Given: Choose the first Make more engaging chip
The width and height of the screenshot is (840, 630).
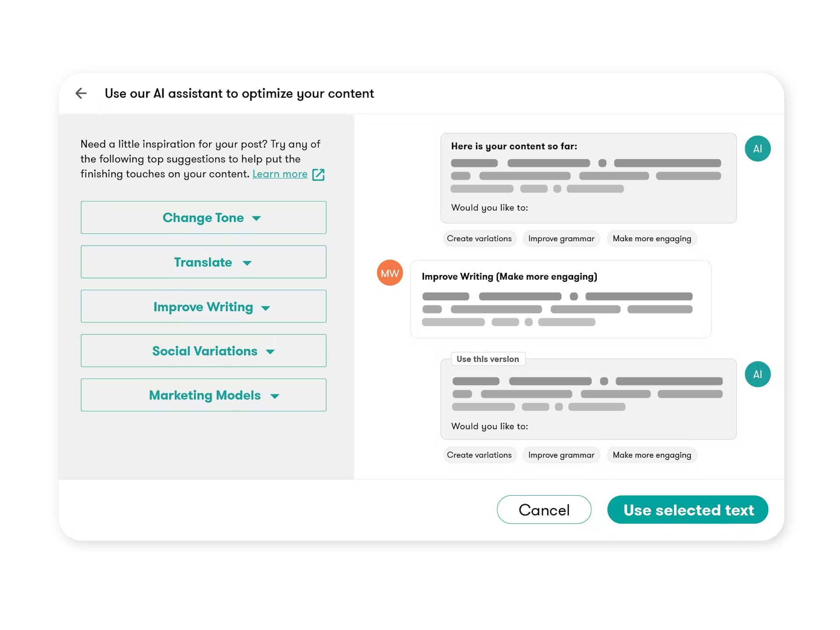Looking at the screenshot, I should pos(652,239).
